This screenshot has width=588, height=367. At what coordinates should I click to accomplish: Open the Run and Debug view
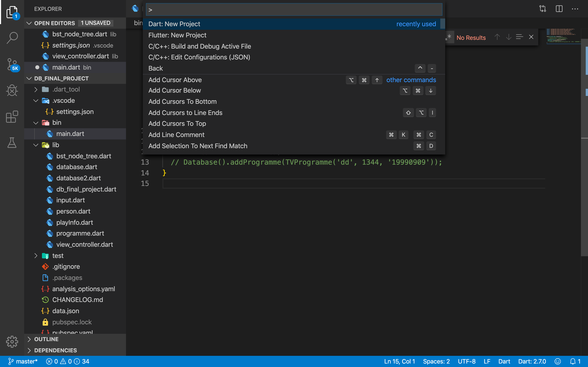12,91
